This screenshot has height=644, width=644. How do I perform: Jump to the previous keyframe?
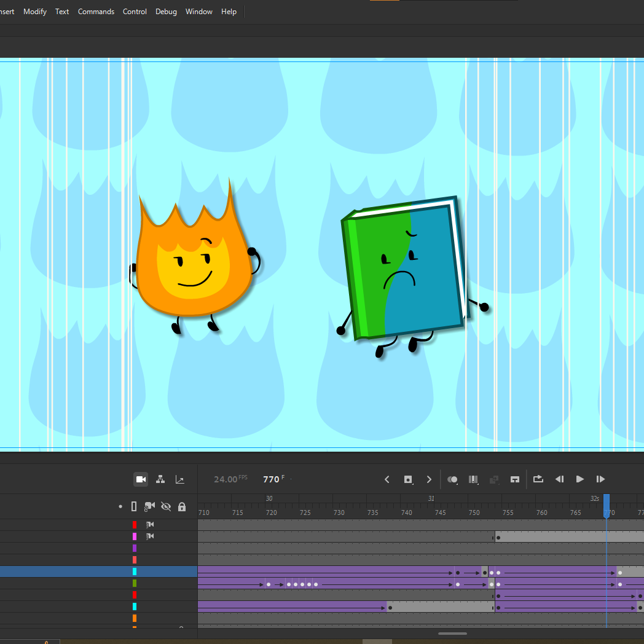click(387, 479)
